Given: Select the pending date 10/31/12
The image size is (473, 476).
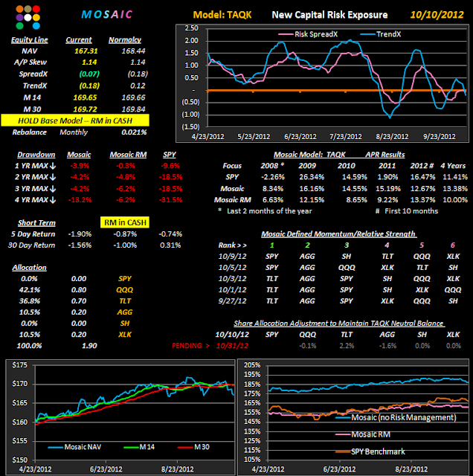Looking at the screenshot, I should tap(232, 346).
